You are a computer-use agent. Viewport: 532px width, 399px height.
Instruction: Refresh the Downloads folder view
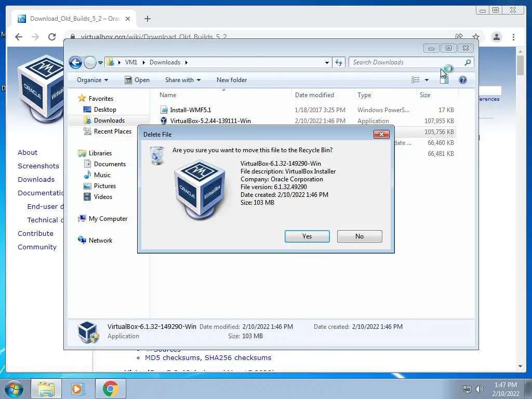tap(339, 62)
